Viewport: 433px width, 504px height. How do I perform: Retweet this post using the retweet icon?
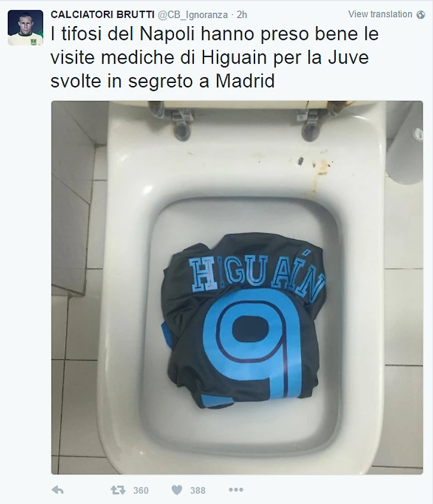pyautogui.click(x=118, y=490)
